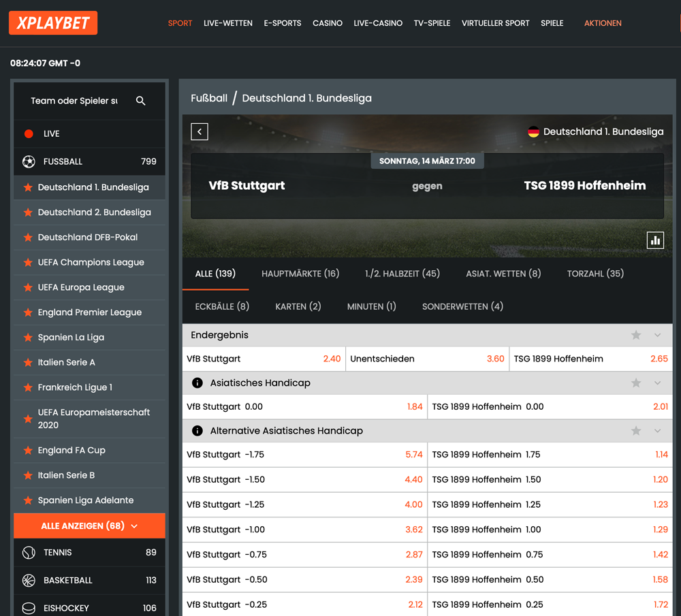Favorite Alternative Asiatisches Handicap market star
This screenshot has width=681, height=616.
tap(636, 431)
